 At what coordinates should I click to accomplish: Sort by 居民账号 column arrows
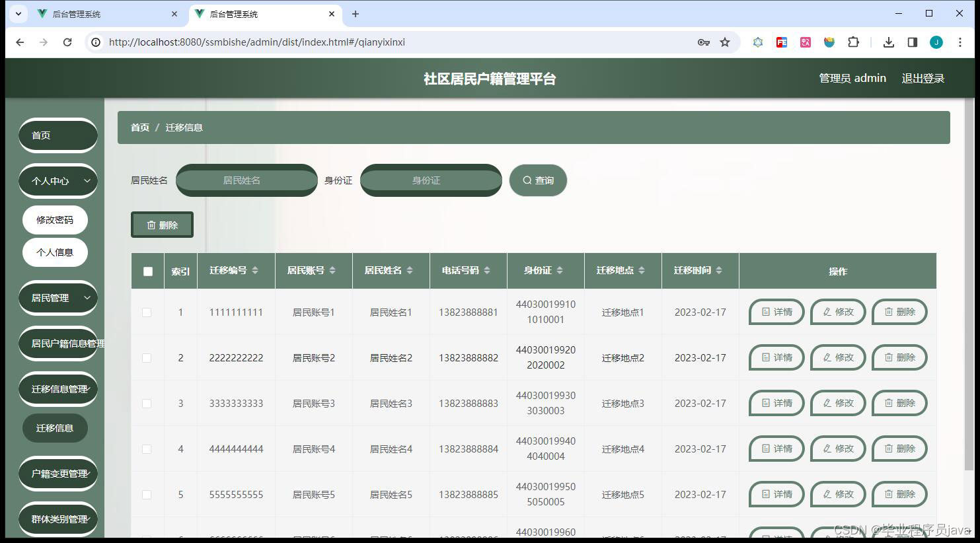(x=332, y=270)
